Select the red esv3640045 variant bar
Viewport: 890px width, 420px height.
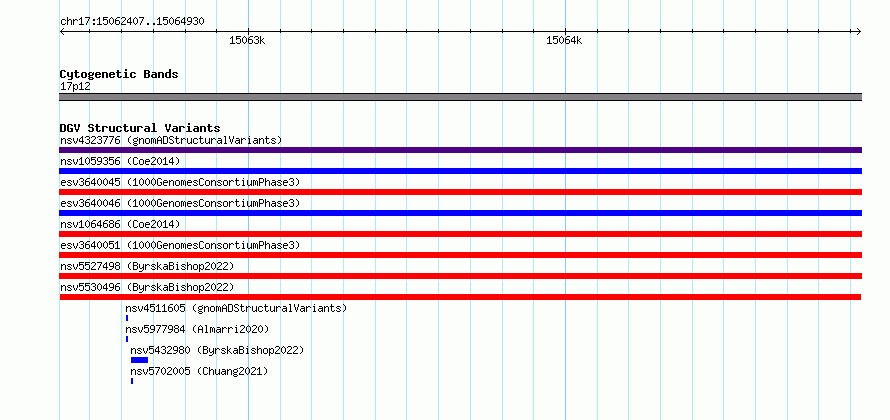(460, 192)
